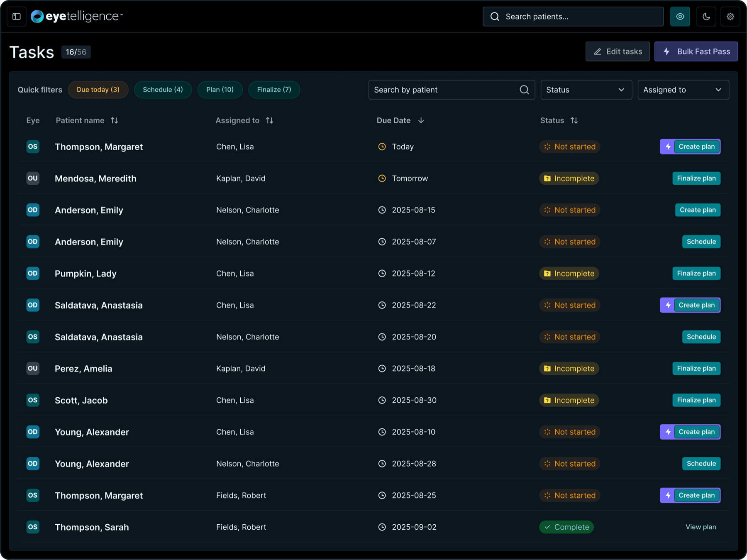The height and width of the screenshot is (560, 747).
Task: Sort by Patient name column arrows
Action: (x=115, y=120)
